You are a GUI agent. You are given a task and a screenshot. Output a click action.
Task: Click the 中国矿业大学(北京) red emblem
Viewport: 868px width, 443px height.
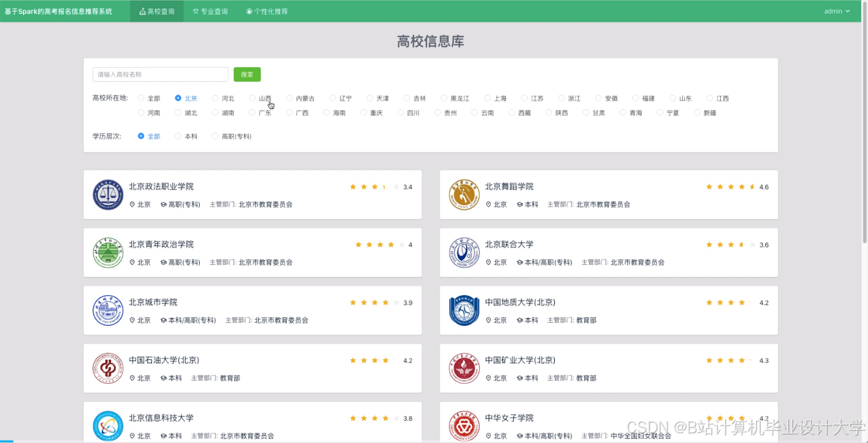464,368
